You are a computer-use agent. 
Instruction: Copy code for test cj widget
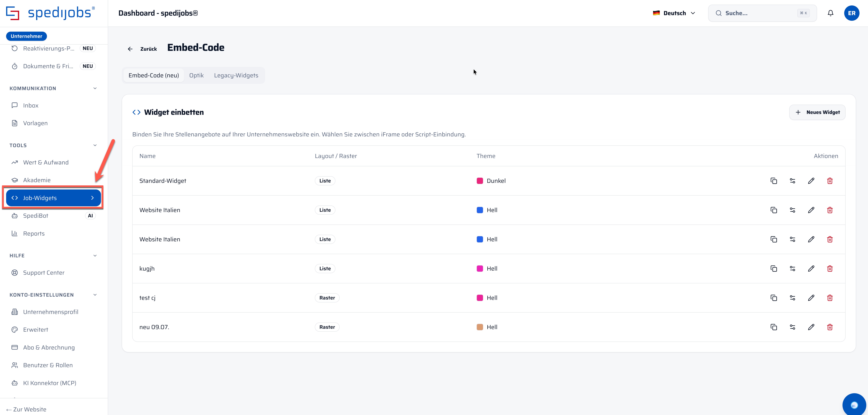click(x=774, y=298)
